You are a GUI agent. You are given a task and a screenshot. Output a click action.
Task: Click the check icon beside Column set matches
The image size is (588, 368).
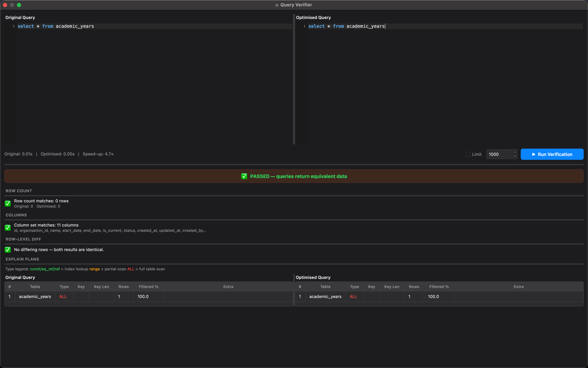(8, 228)
